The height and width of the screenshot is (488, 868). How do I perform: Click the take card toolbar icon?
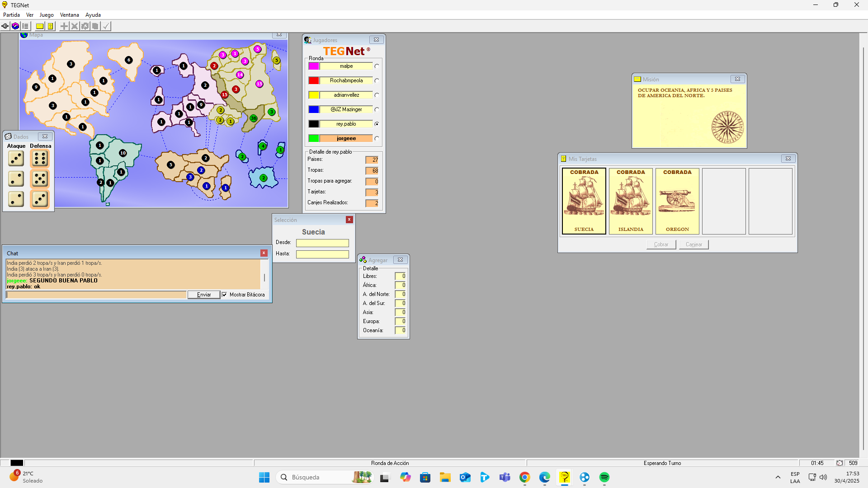click(95, 26)
